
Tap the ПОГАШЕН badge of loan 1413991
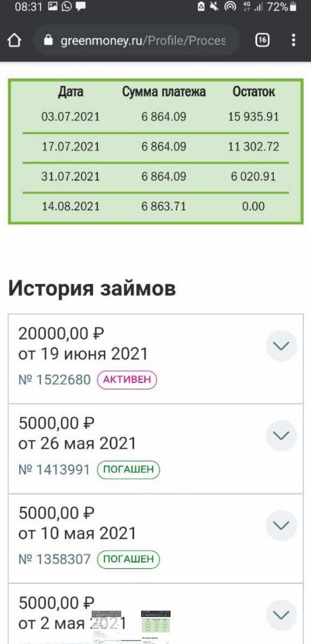[x=128, y=470]
